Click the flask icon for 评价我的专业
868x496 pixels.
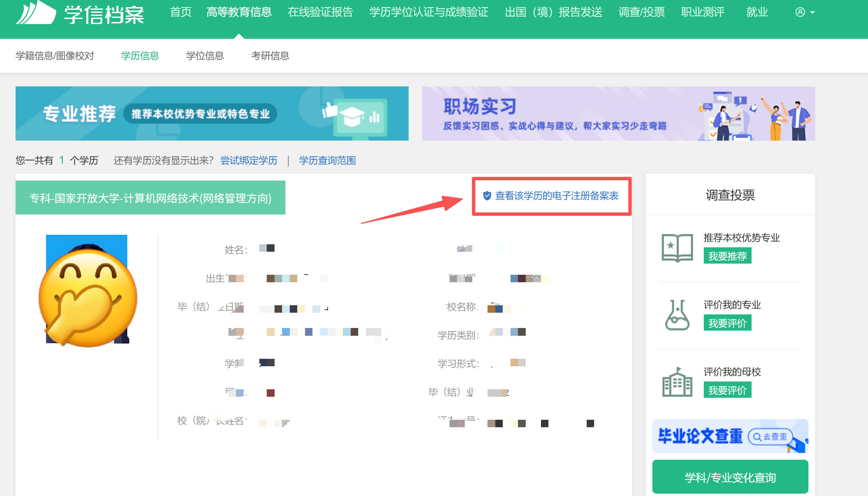[677, 315]
